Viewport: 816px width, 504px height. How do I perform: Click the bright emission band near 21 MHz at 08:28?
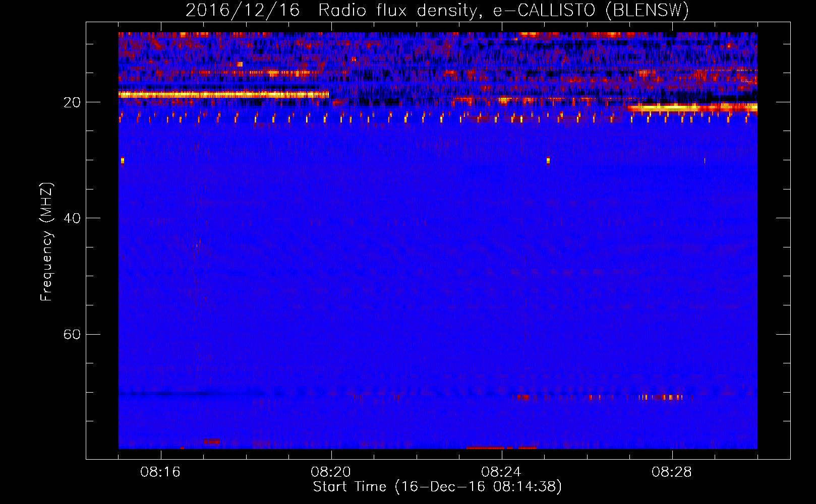click(692, 107)
